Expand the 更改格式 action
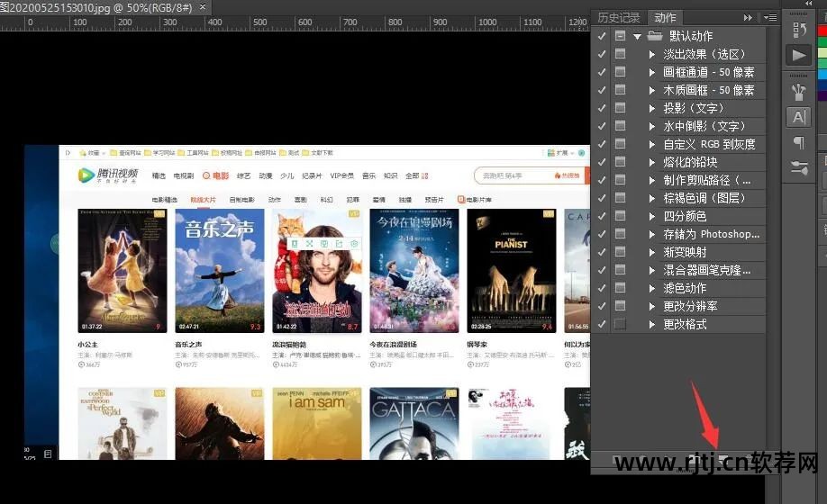827x504 pixels. 652,324
